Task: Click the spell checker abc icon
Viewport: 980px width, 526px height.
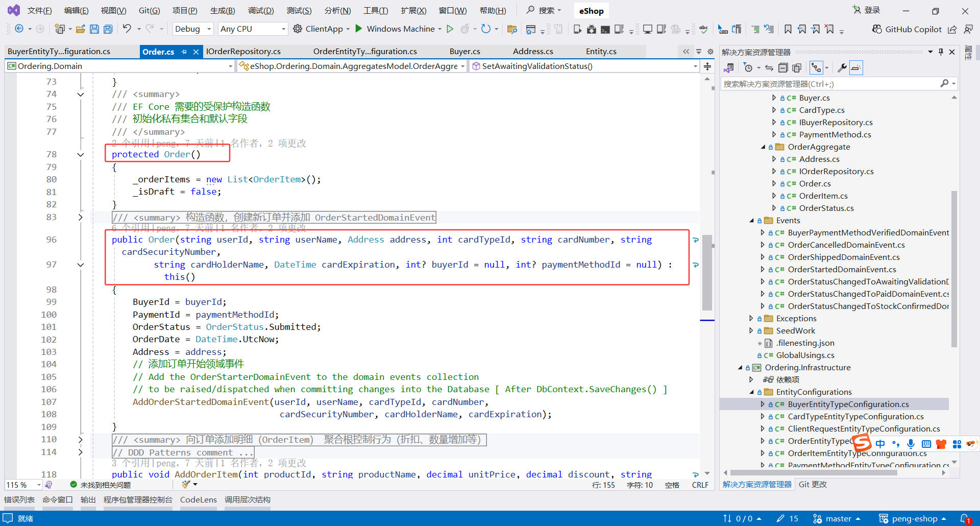Action: (x=704, y=29)
